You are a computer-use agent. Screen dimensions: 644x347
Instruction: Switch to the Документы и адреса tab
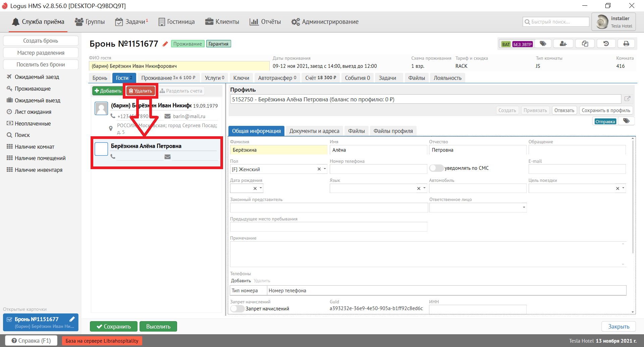click(x=314, y=131)
